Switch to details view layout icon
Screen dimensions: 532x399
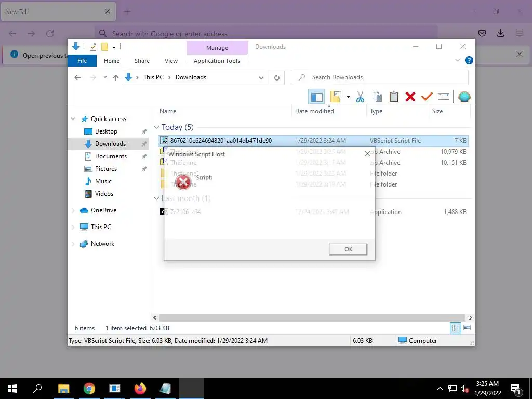point(456,328)
